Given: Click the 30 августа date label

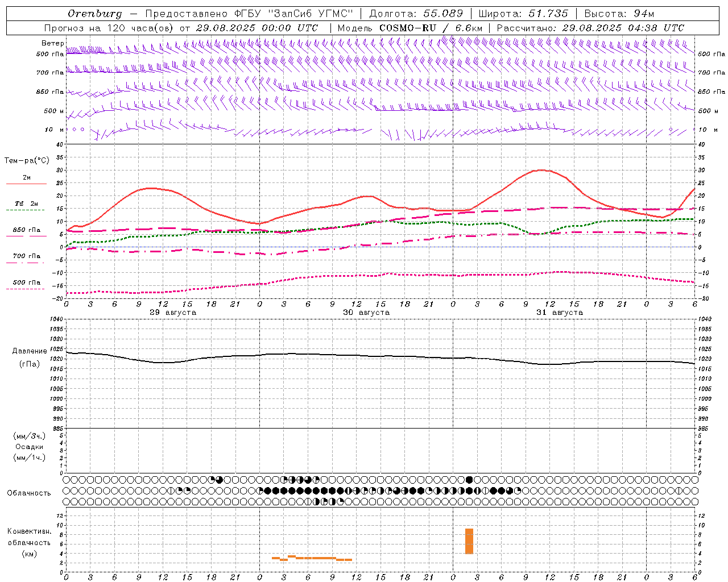Looking at the screenshot, I should 366,313.
